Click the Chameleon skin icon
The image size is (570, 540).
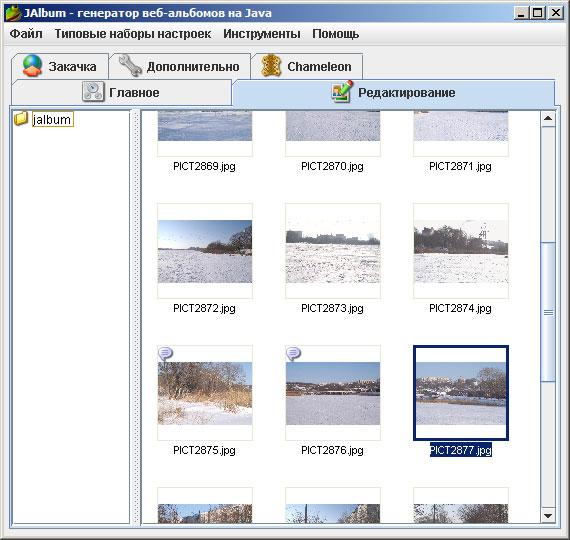[x=272, y=65]
